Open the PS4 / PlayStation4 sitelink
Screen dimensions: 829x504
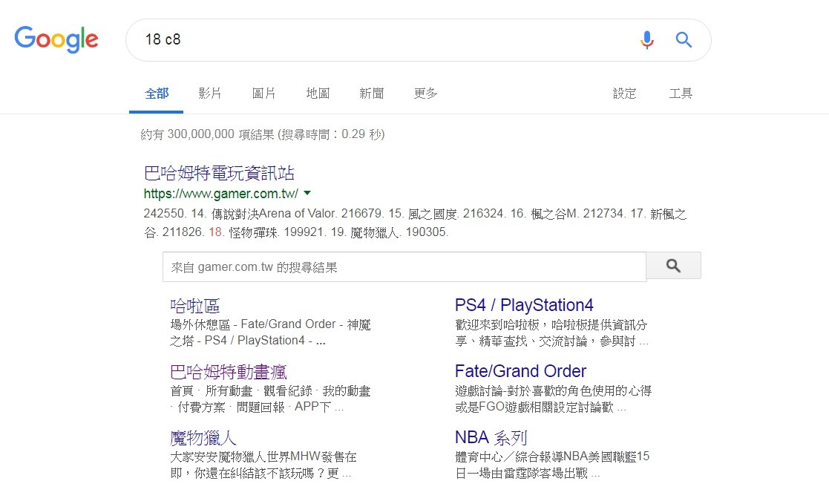click(x=524, y=305)
